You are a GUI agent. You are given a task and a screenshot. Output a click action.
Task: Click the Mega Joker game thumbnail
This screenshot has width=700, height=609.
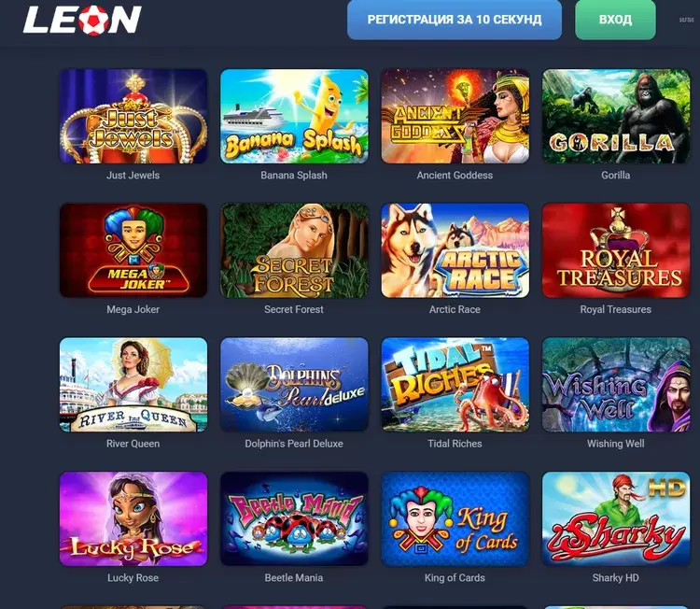[x=133, y=250]
